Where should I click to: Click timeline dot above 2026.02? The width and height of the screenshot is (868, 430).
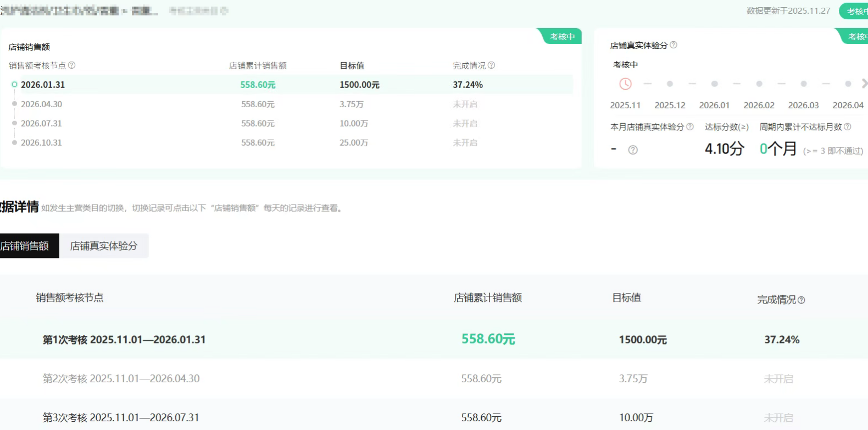tap(759, 84)
